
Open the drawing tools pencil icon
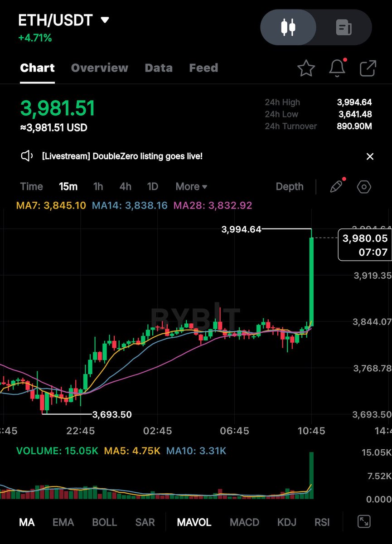pyautogui.click(x=337, y=186)
